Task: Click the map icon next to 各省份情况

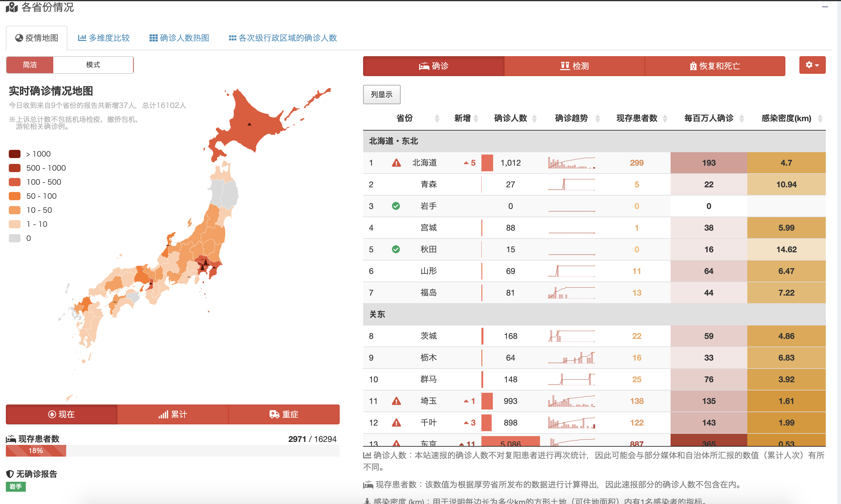Action: pos(11,7)
